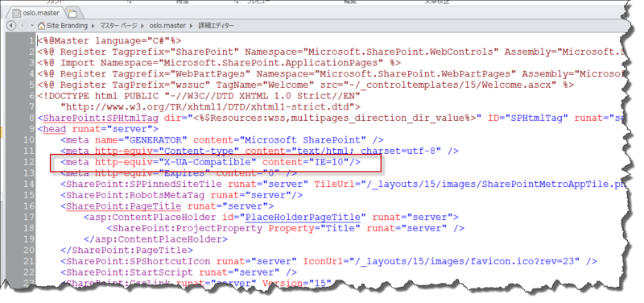Screen dimensions: 644x303
Task: Expand the arrow after Site Branding
Action: 93,26
